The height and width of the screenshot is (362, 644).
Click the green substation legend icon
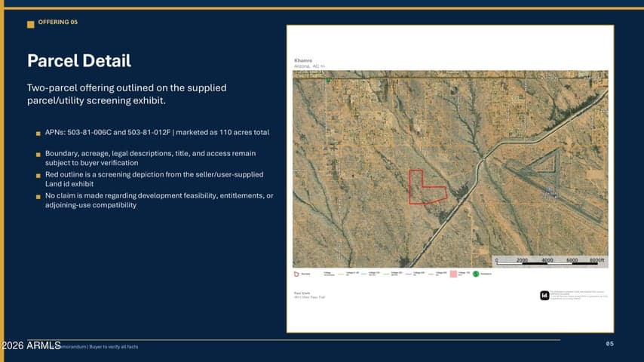[x=476, y=274]
